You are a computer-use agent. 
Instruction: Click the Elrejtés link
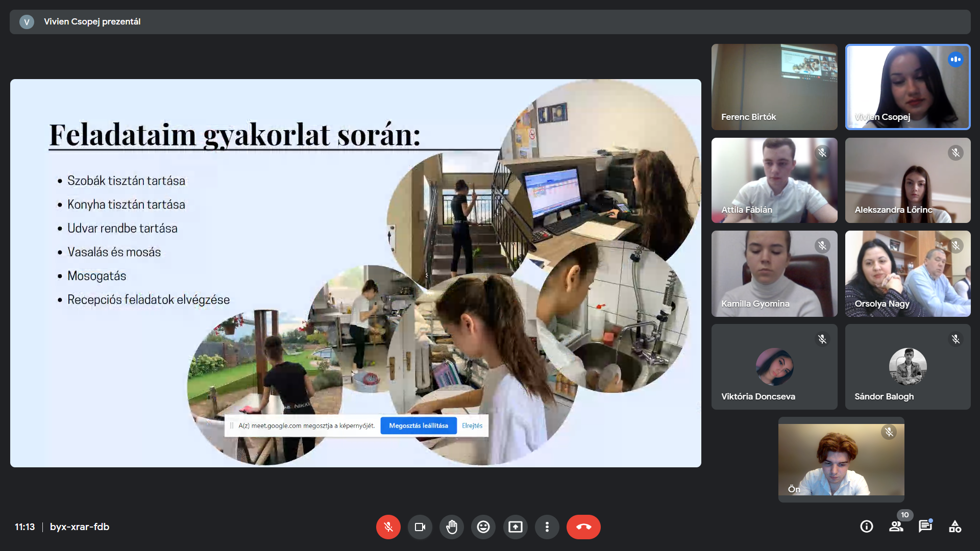(472, 425)
